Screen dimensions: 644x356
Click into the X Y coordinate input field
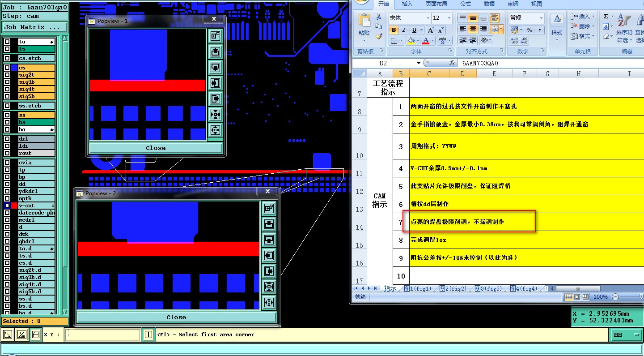[x=102, y=335]
